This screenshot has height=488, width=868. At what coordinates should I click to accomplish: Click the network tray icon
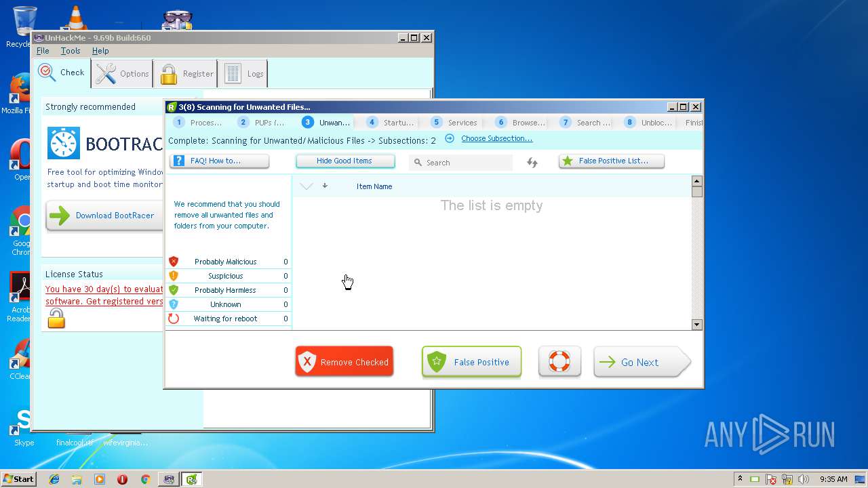point(787,479)
